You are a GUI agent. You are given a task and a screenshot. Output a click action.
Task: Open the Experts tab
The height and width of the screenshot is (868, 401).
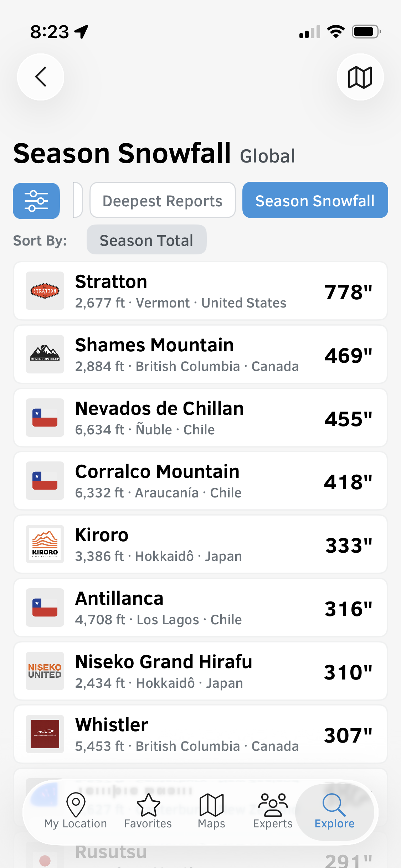[273, 811]
